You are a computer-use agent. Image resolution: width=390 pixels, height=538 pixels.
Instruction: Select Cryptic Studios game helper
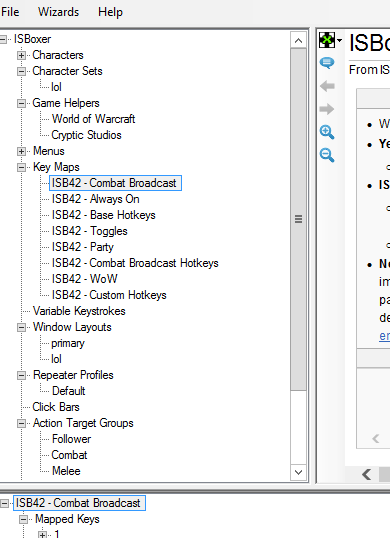(86, 135)
